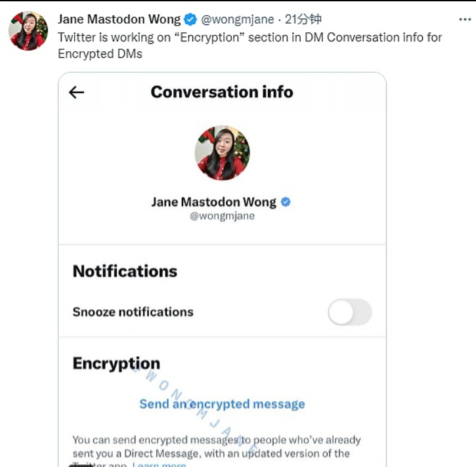
Task: Go back using the Conversation info arrow
Action: [x=77, y=92]
